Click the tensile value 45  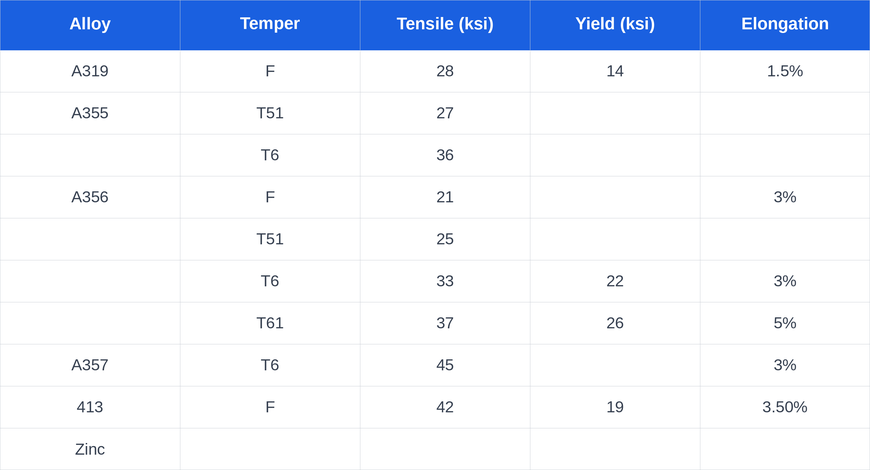coord(445,365)
